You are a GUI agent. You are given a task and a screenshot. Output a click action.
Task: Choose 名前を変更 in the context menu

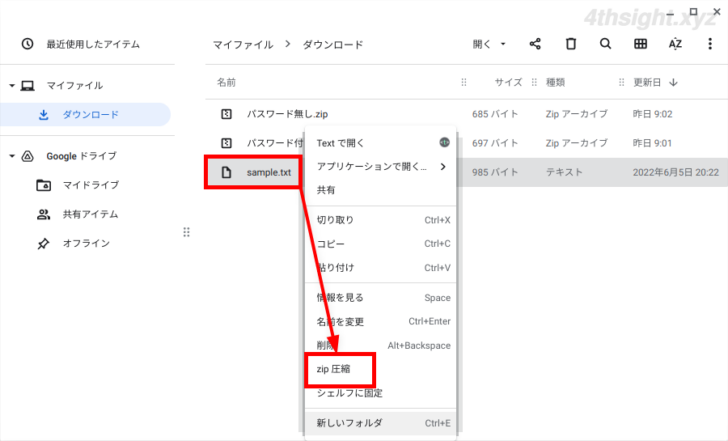point(381,321)
